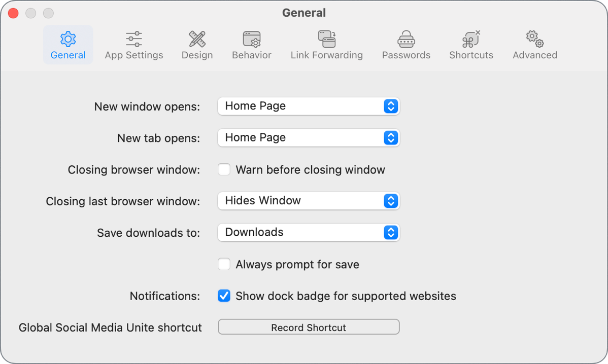Disable dock badge for supported websites
The image size is (608, 364).
pyautogui.click(x=224, y=296)
